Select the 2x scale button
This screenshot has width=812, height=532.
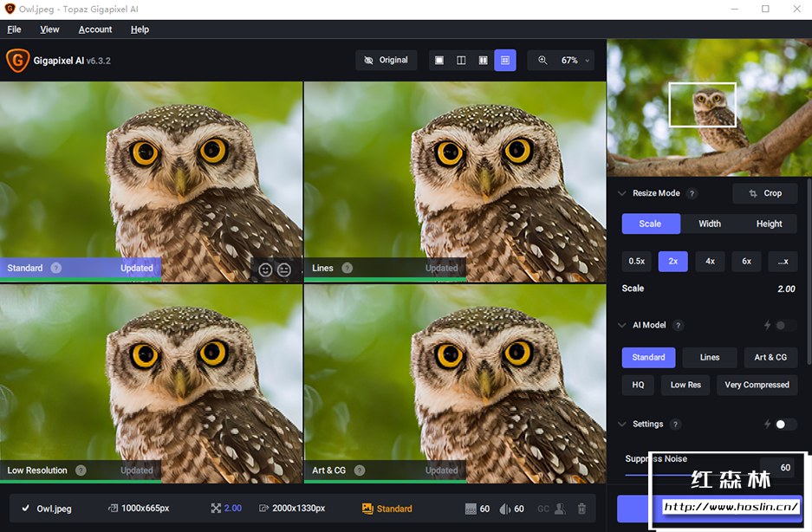pyautogui.click(x=673, y=262)
